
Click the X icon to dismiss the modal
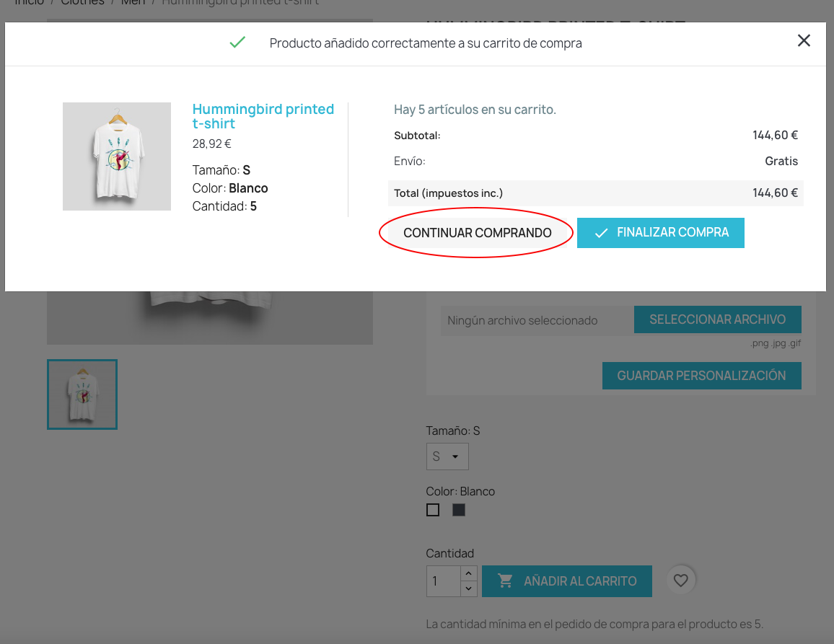coord(804,40)
